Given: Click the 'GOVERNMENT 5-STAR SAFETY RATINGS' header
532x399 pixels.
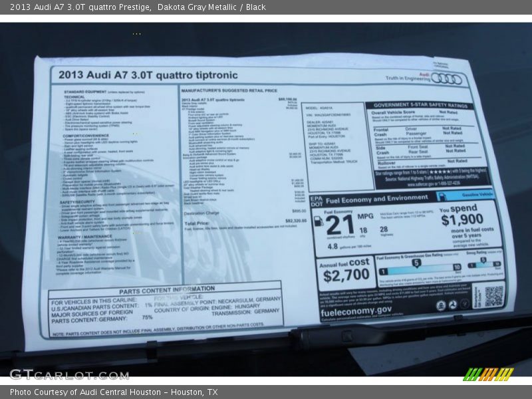Looking at the screenshot, I should pyautogui.click(x=420, y=106).
